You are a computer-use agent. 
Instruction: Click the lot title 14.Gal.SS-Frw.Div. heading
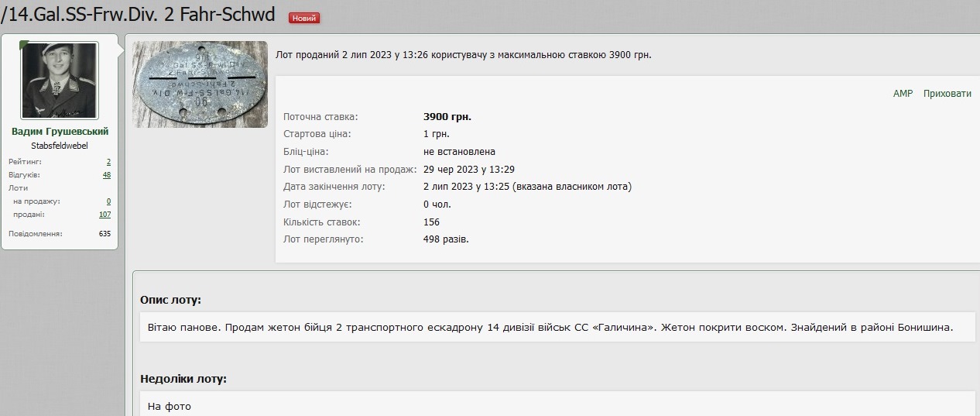pos(139,14)
